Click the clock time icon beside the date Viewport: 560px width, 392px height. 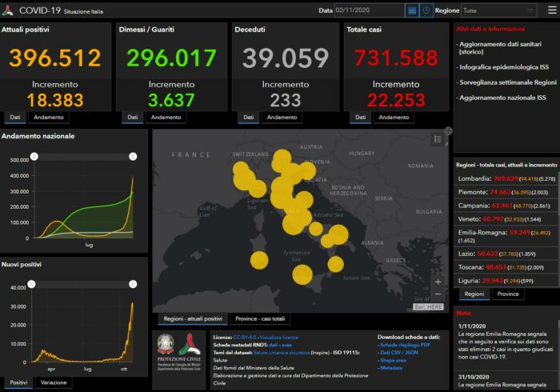click(x=426, y=10)
